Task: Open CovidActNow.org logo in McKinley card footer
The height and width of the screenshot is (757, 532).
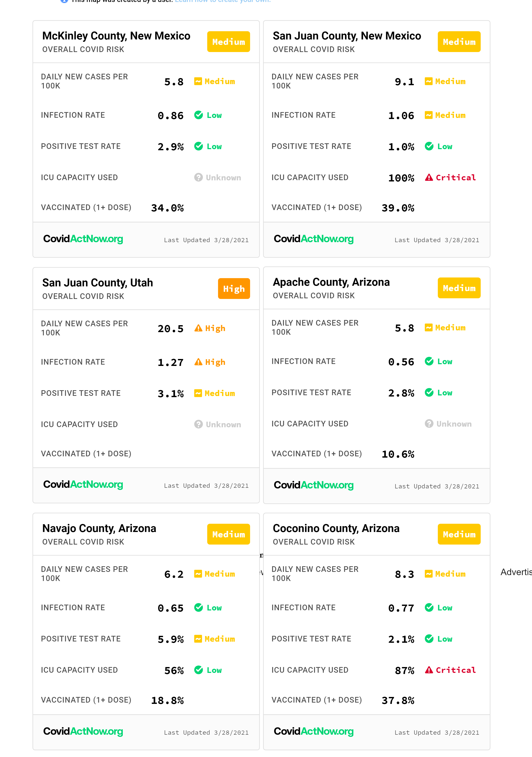Action: click(83, 239)
